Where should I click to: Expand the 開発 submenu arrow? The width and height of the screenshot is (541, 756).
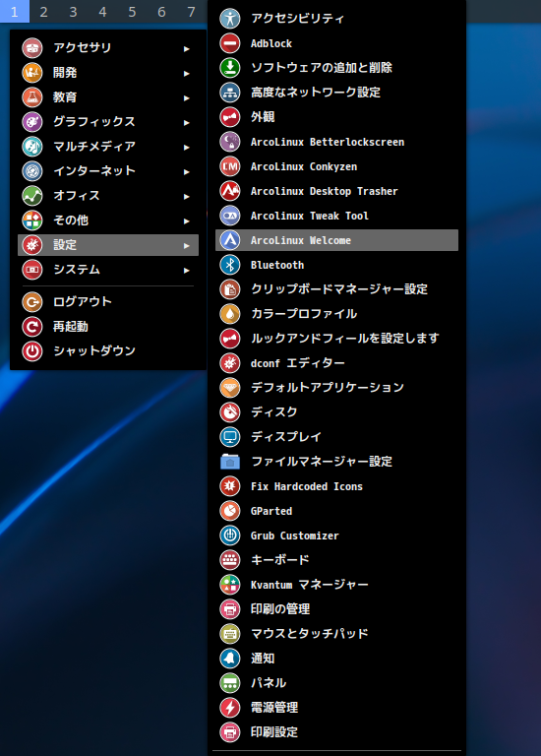187,73
